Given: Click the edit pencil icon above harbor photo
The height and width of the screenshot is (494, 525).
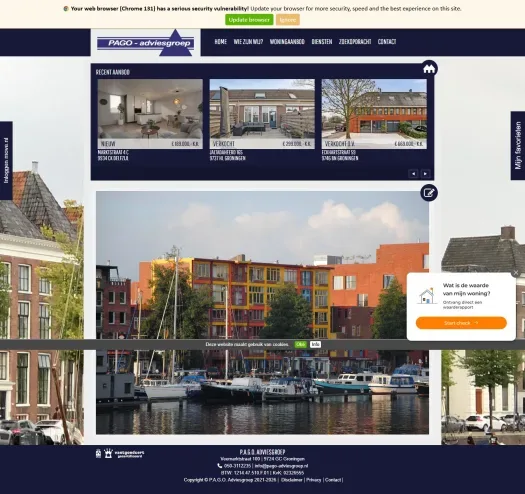Looking at the screenshot, I should click(x=429, y=193).
